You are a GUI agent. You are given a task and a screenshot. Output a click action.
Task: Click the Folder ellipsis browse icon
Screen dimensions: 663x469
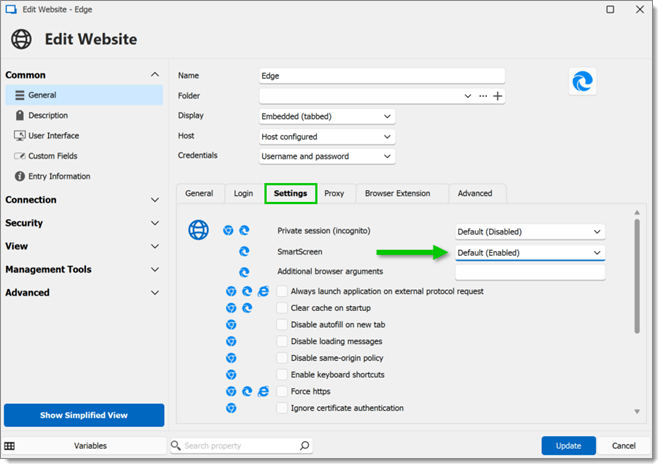[x=483, y=96]
